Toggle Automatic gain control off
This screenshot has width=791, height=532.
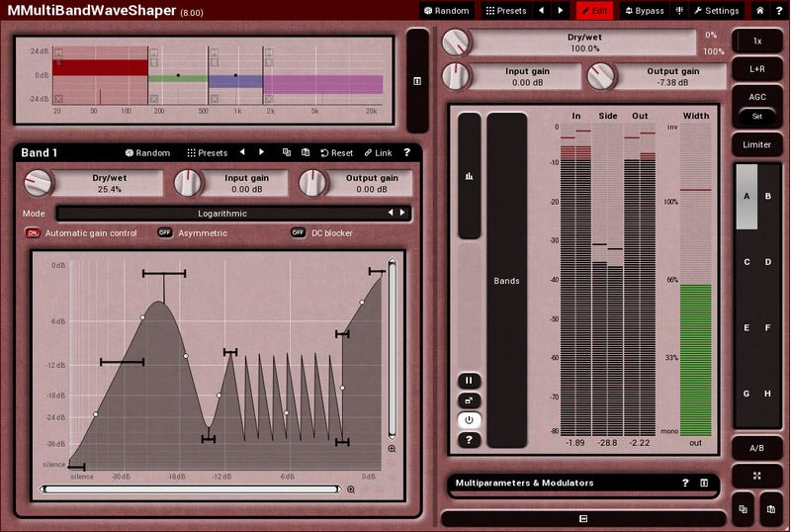click(33, 232)
